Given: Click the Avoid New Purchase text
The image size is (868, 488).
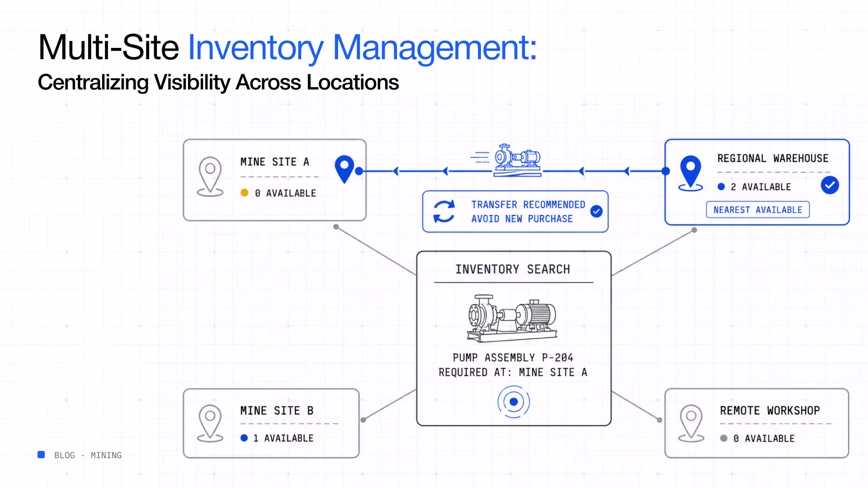Looking at the screenshot, I should (522, 219).
